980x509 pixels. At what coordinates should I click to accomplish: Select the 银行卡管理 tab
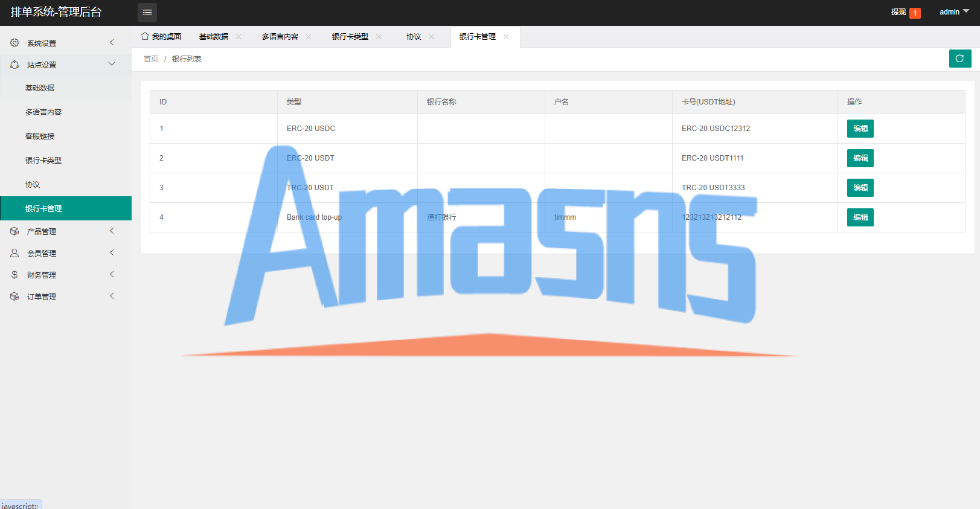point(478,37)
